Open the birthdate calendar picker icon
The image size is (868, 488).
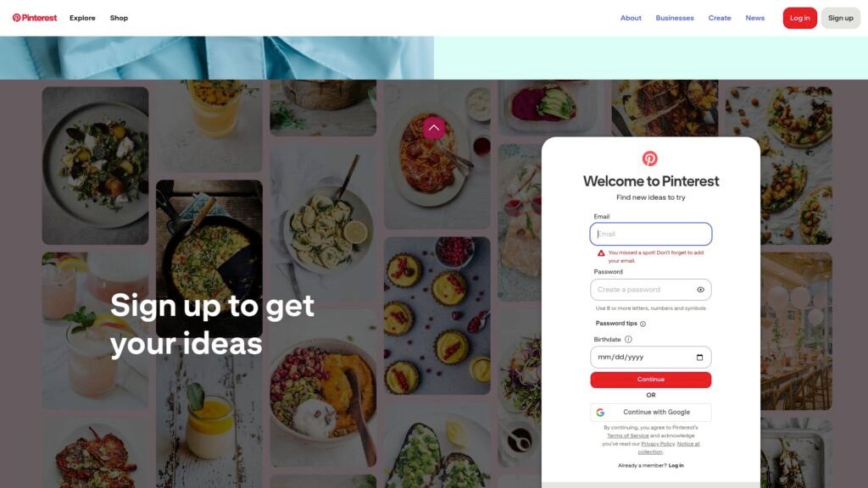click(x=699, y=358)
